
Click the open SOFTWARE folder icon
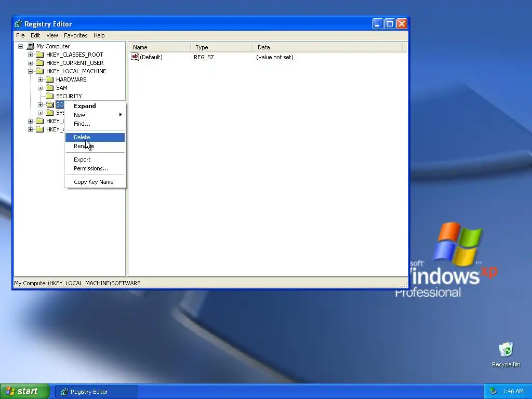pyautogui.click(x=50, y=104)
